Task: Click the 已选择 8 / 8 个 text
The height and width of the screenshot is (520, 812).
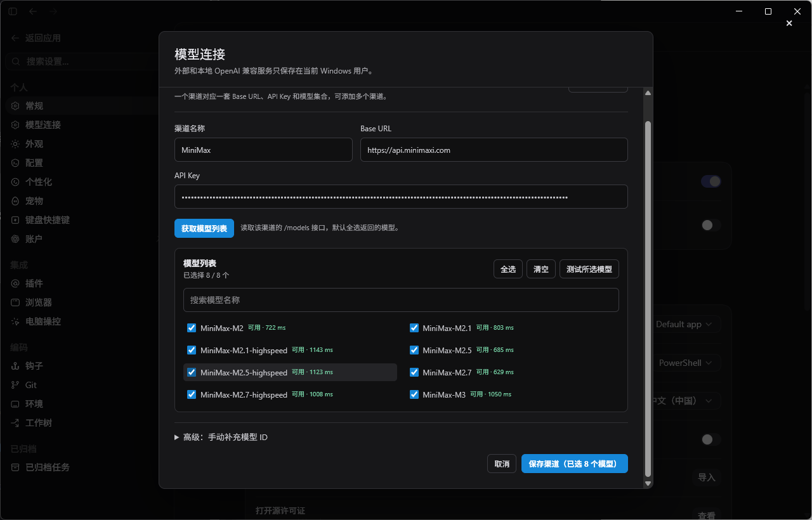Action: click(206, 275)
